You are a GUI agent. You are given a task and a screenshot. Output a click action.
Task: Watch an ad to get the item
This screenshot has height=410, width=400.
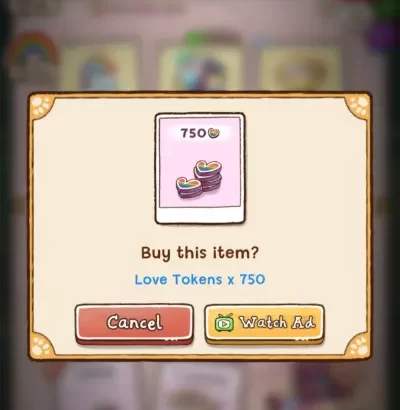[x=264, y=323]
